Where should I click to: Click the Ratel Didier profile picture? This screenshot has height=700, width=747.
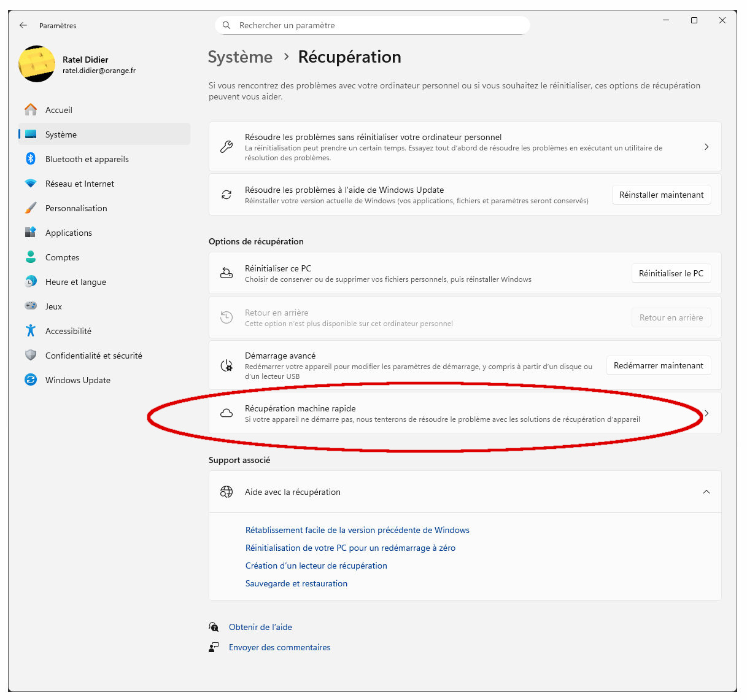click(37, 64)
